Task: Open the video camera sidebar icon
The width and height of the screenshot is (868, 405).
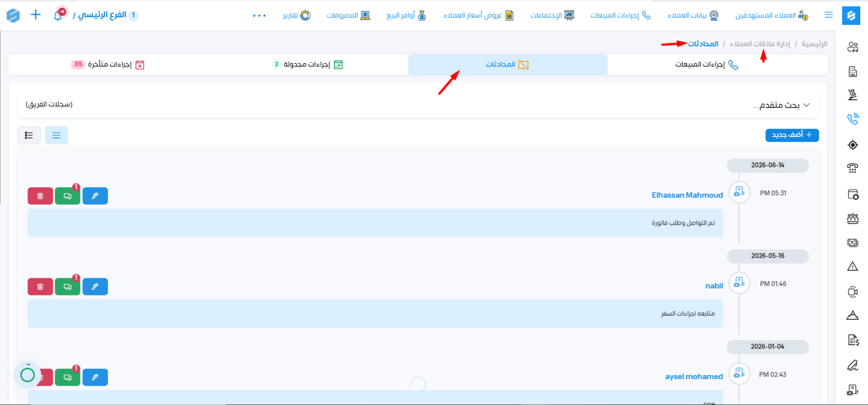Action: click(853, 292)
